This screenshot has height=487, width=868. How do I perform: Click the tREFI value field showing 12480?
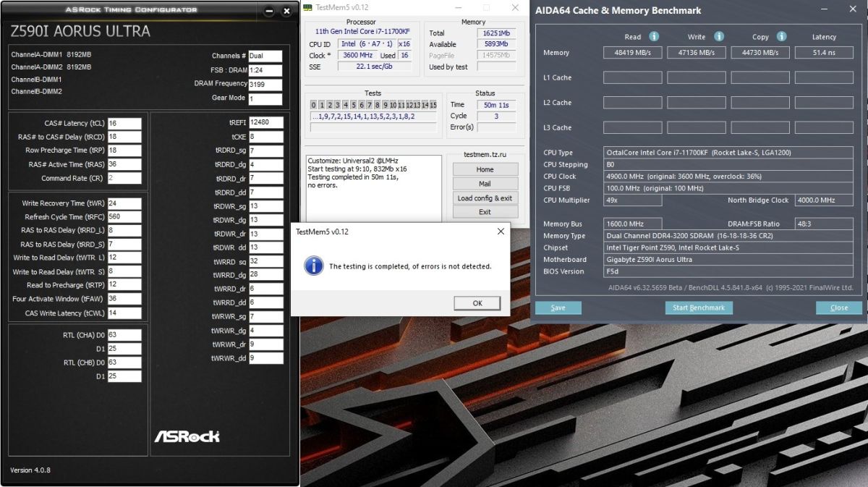click(266, 122)
